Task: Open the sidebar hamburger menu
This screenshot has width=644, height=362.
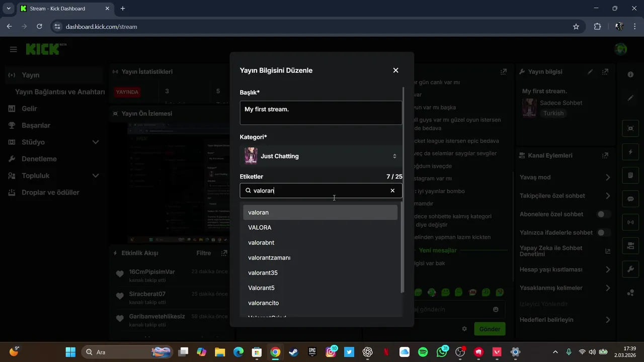Action: tap(14, 49)
